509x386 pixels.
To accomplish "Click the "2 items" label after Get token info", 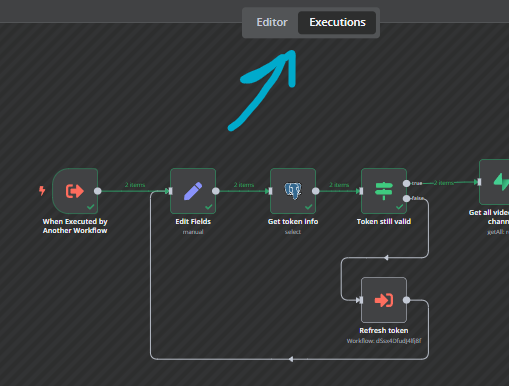I will [339, 185].
